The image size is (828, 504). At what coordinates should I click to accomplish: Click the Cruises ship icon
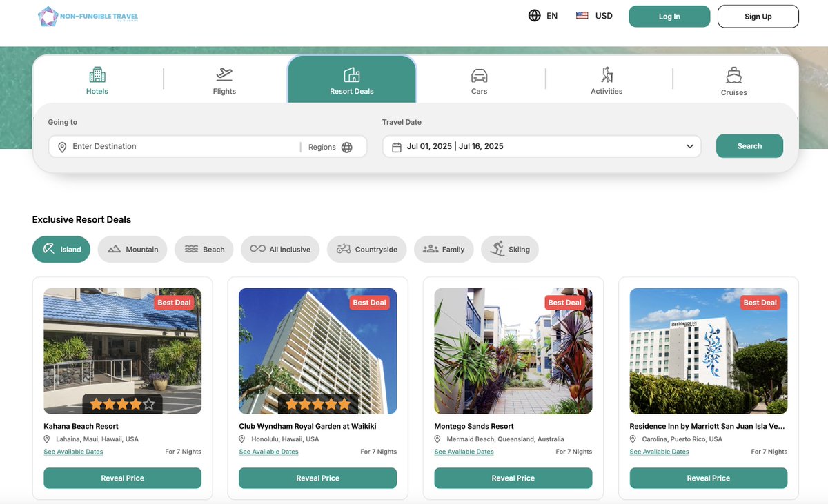734,75
